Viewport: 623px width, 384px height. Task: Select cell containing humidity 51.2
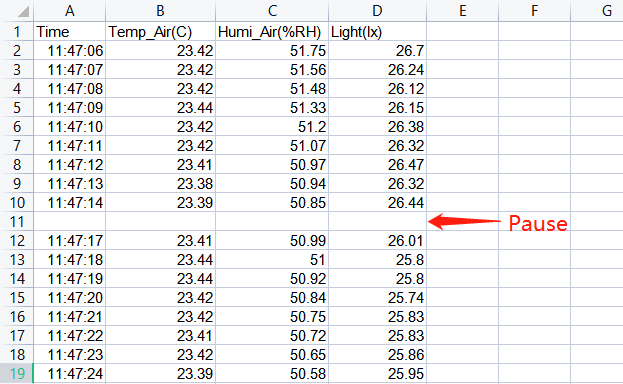[x=272, y=126]
